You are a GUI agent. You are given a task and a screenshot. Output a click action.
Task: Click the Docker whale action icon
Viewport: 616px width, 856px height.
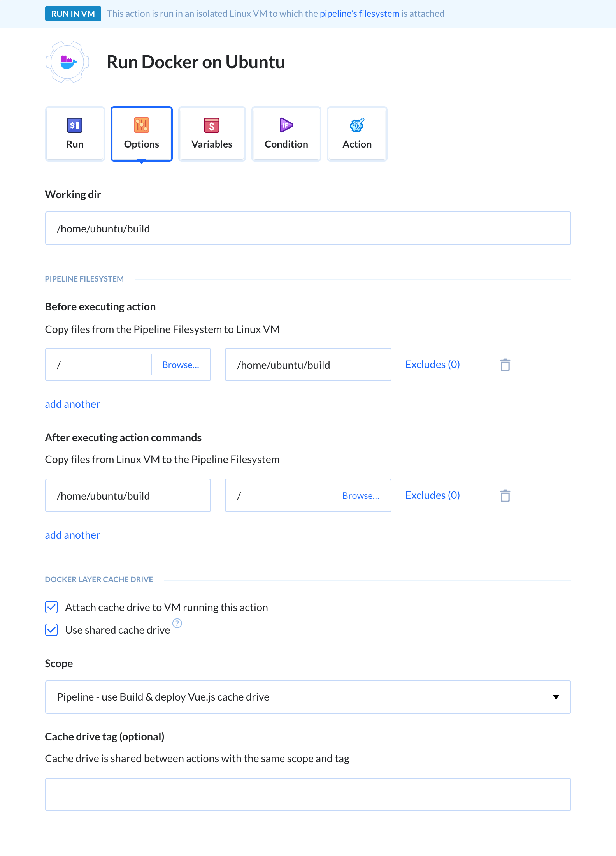(x=68, y=62)
